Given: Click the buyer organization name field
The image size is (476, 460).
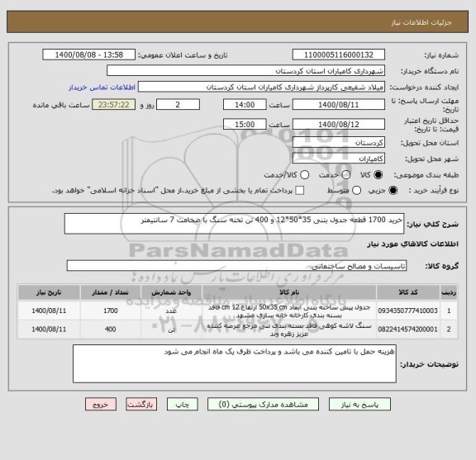Looking at the screenshot, I should (246, 71).
